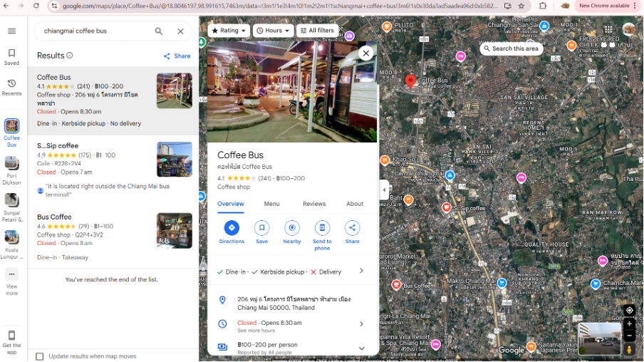Open Hours filter dropdown
The height and width of the screenshot is (362, 644).
(x=273, y=31)
